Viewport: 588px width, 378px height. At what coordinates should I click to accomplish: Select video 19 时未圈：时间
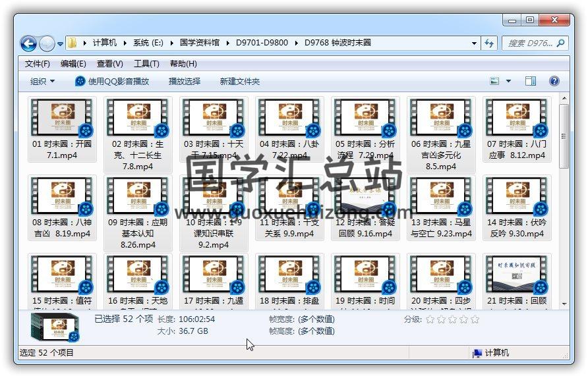pyautogui.click(x=365, y=282)
